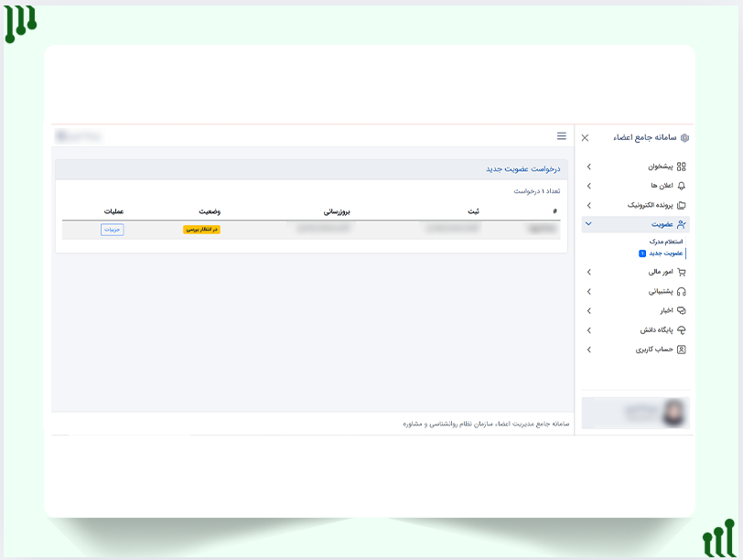743x560 pixels.
Task: Open the پرونده الکترونیک menu item
Action: click(635, 205)
